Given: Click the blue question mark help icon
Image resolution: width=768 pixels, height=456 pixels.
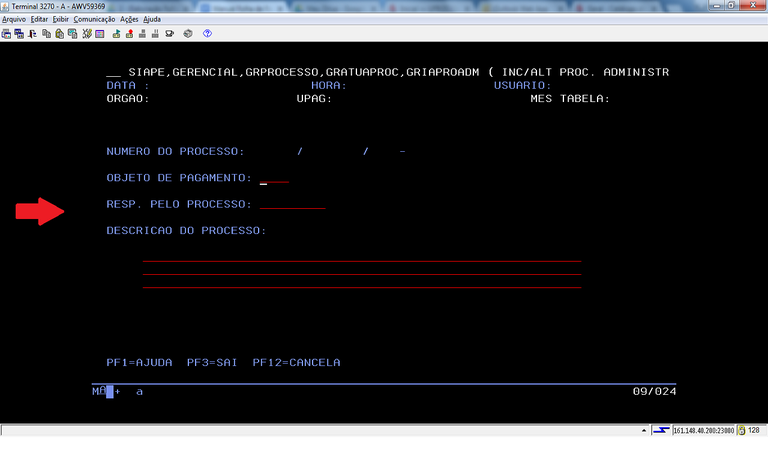Looking at the screenshot, I should coord(207,33).
